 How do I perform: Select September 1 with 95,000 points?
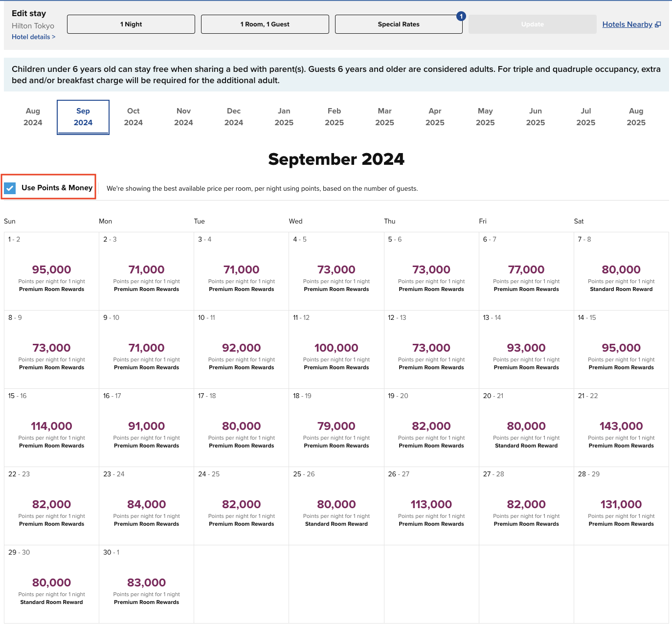(51, 270)
